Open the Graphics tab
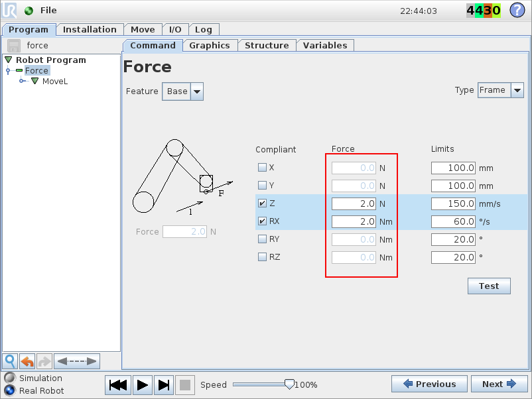This screenshot has height=399, width=532. point(210,46)
